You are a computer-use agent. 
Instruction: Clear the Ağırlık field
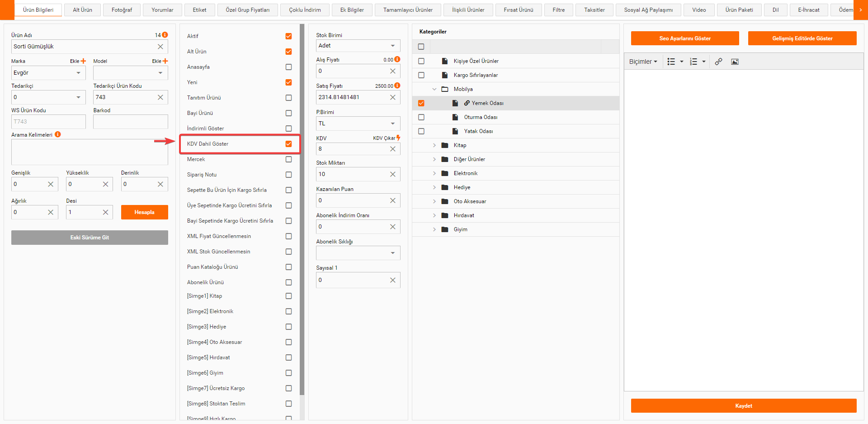point(51,212)
